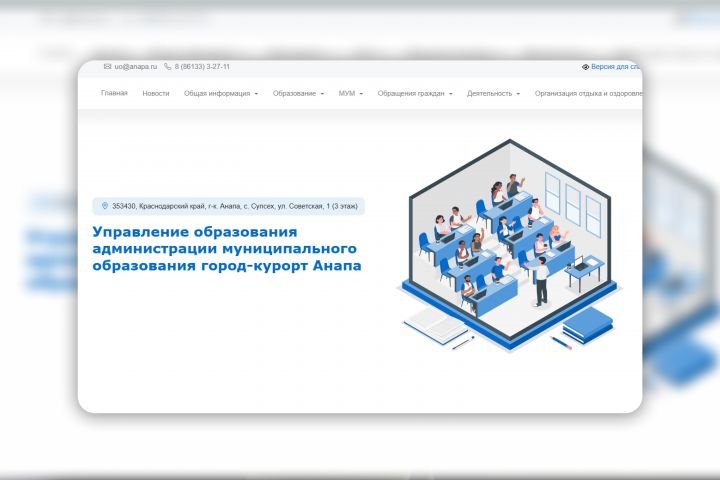Open the uo@anapa.ru email link
Viewport: 720px width, 480px height.
point(135,67)
